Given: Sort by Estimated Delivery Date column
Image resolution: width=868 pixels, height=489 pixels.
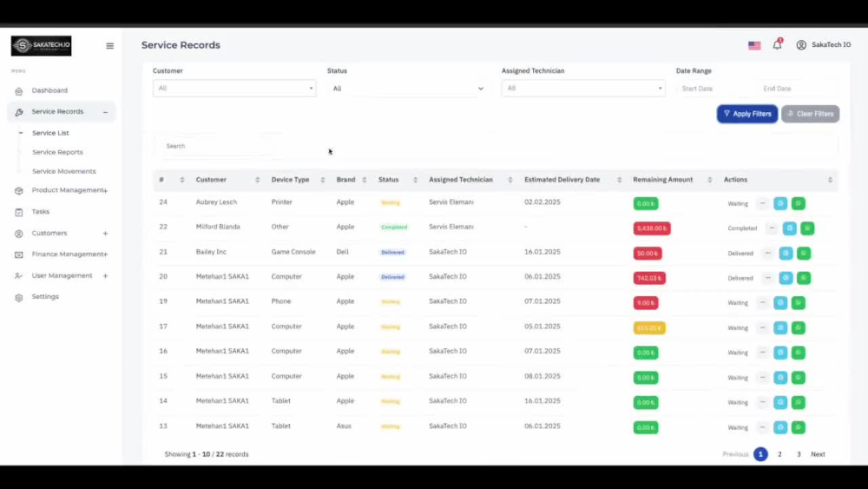Looking at the screenshot, I should click(x=573, y=180).
